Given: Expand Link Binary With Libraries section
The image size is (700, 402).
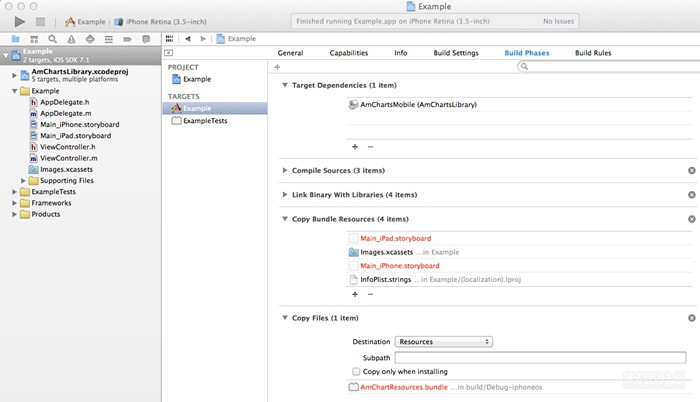Looking at the screenshot, I should pos(284,195).
